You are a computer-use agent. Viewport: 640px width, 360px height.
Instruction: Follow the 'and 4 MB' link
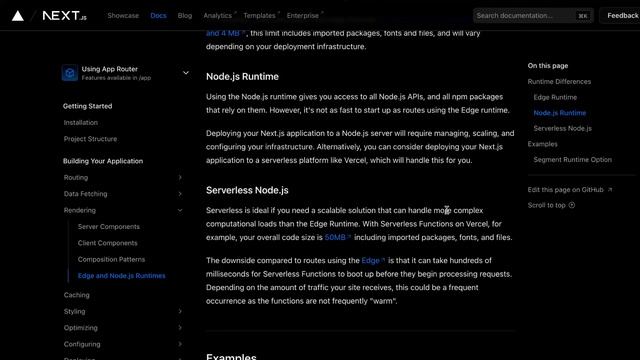tap(225, 33)
